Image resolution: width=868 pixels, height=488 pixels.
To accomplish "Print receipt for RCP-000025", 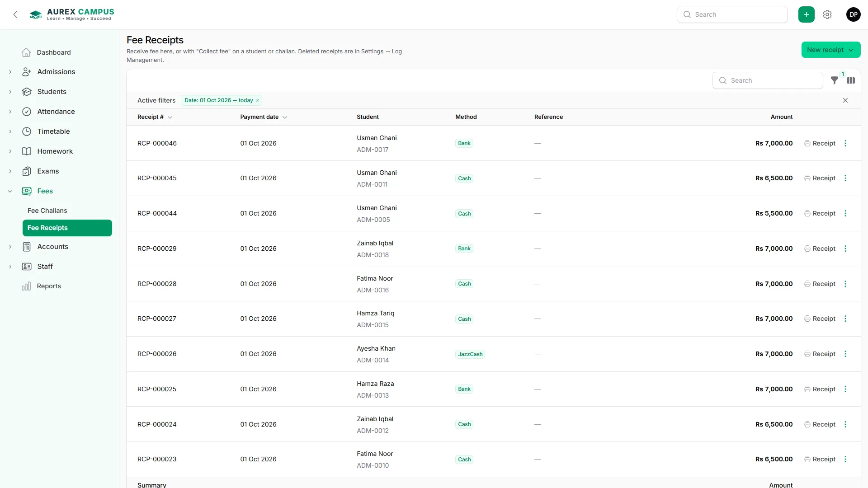I will [820, 389].
